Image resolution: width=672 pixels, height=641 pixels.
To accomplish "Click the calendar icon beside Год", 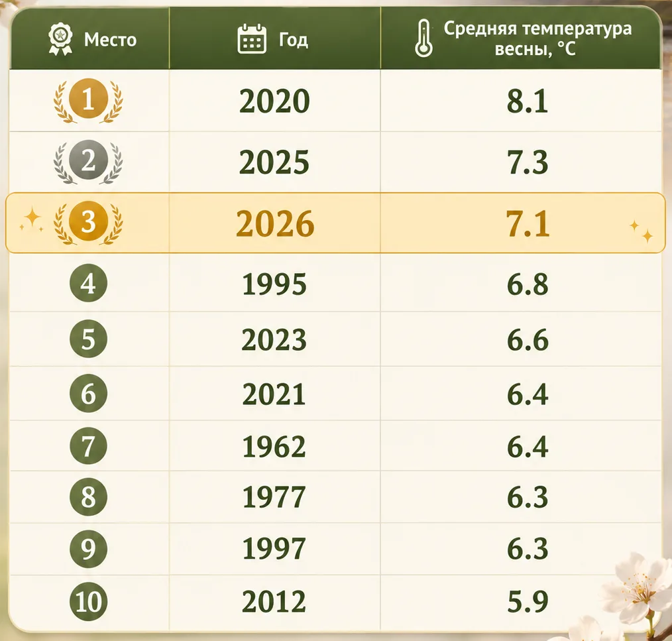I will click(252, 39).
